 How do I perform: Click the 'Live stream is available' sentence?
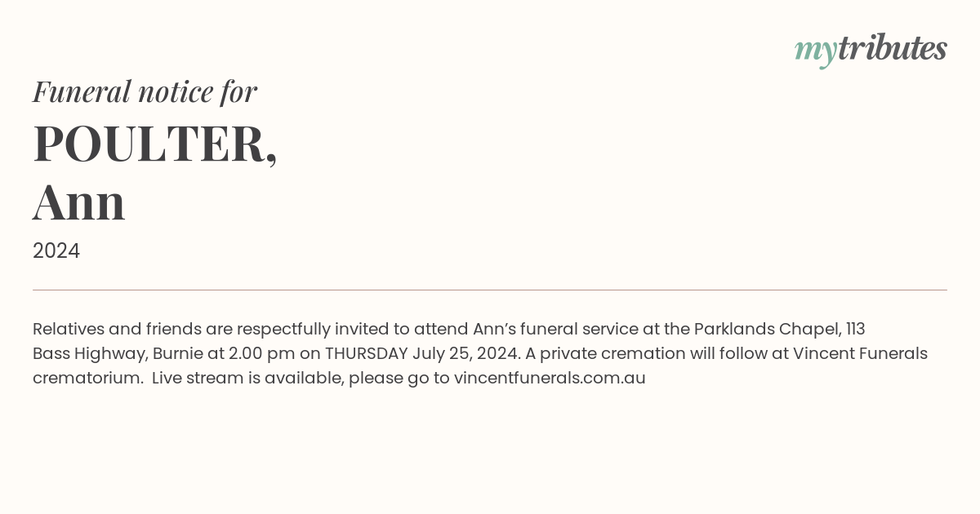pos(247,379)
